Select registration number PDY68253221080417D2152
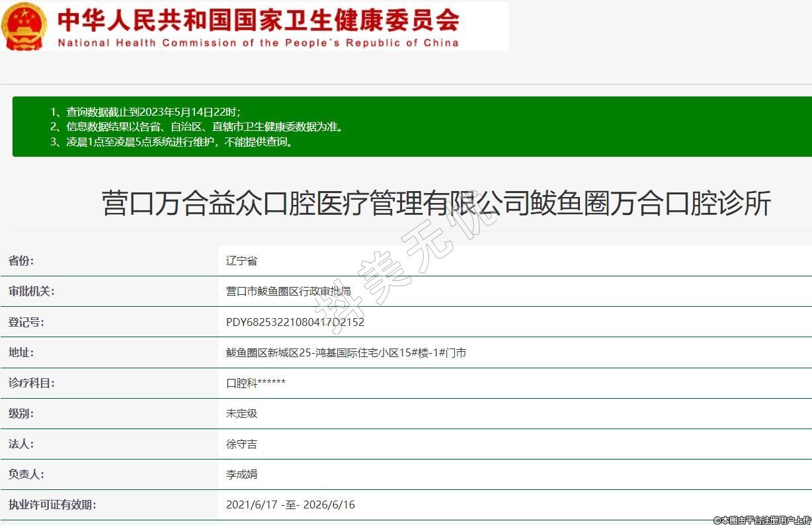Screen dimensions: 812x525 295,322
